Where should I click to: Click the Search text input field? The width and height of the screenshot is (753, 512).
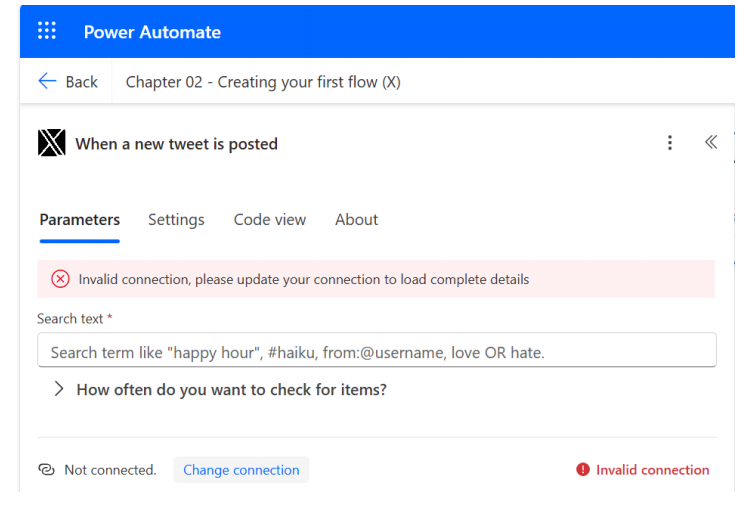377,350
